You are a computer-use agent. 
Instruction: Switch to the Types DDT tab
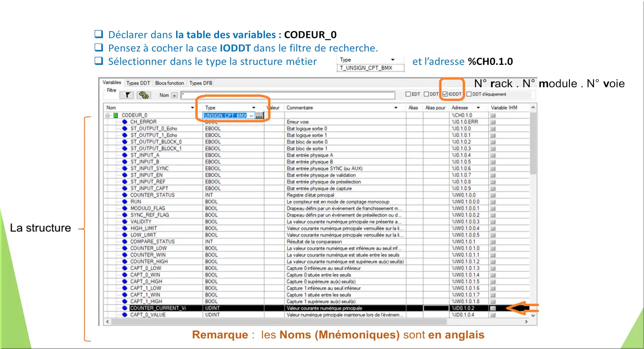pyautogui.click(x=138, y=83)
